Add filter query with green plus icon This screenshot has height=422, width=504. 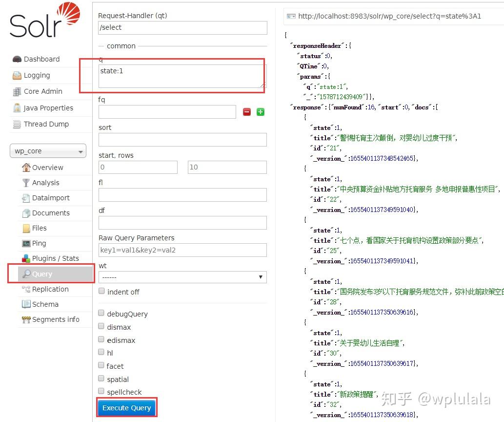click(261, 112)
